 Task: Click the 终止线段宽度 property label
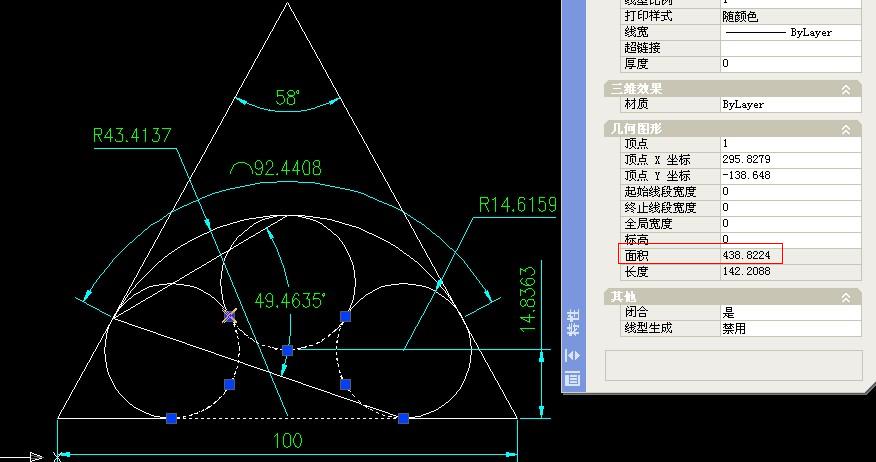(x=660, y=208)
